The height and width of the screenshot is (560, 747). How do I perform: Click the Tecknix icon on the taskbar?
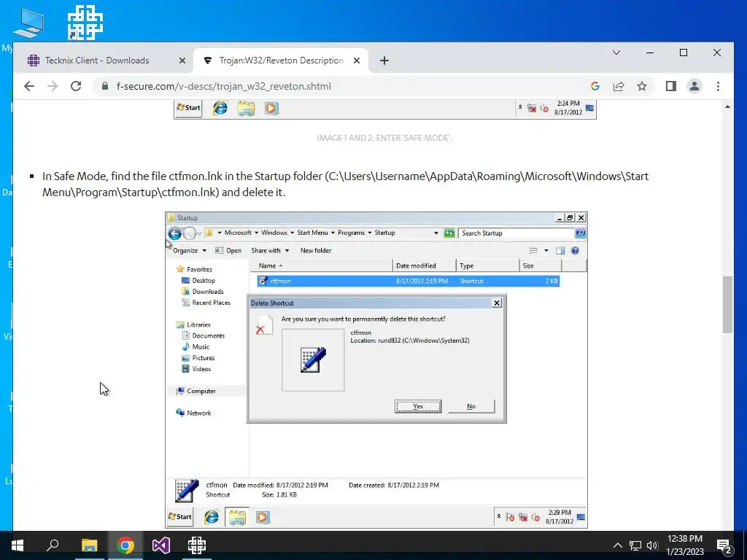(x=196, y=545)
